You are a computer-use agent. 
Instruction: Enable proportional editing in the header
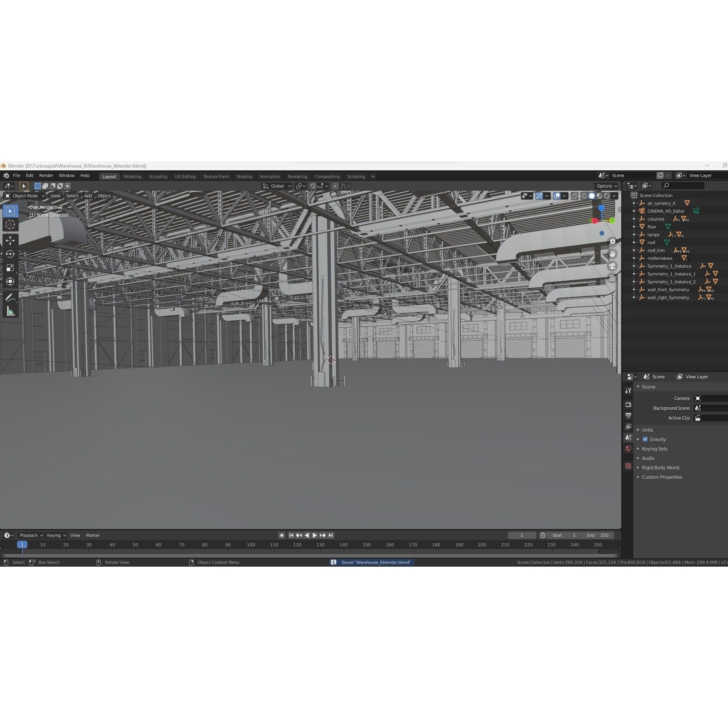[x=335, y=186]
